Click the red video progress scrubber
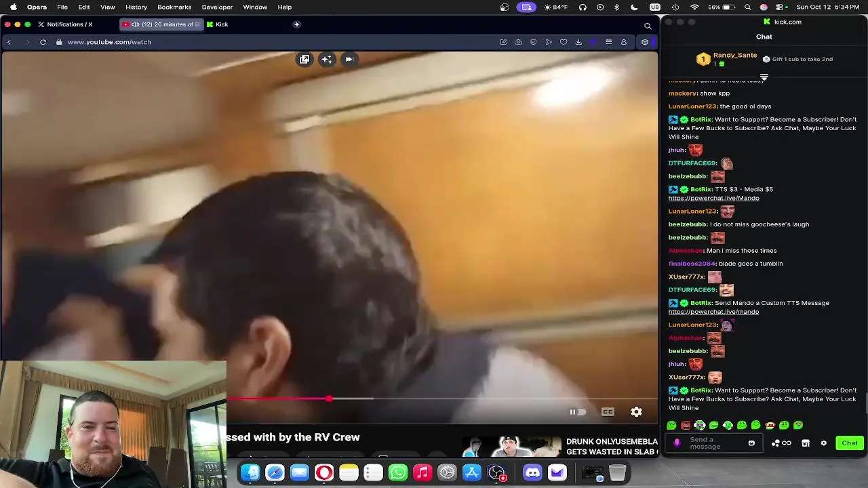Screen dimensions: 868x488 [329, 399]
